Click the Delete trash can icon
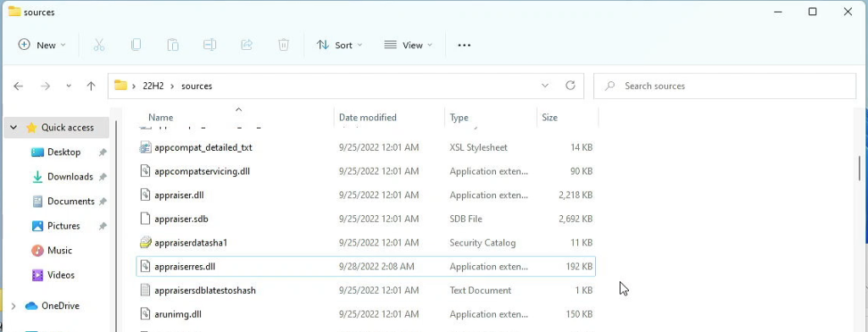Image resolution: width=868 pixels, height=332 pixels. point(283,45)
